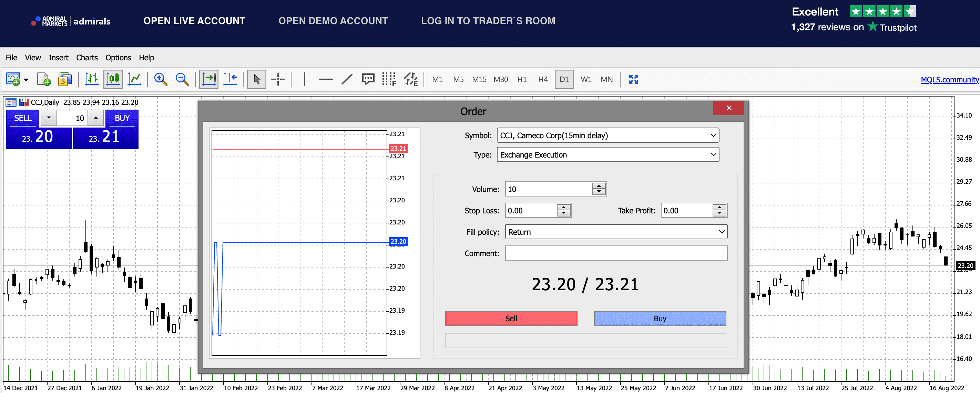Select the W1 timeframe
Viewport: 980px width, 393px height.
tap(586, 79)
